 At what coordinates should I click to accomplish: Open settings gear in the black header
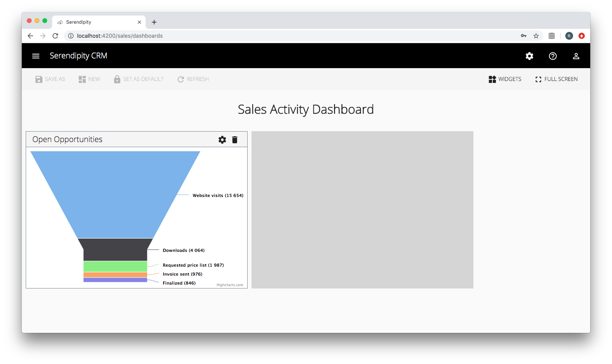[529, 56]
